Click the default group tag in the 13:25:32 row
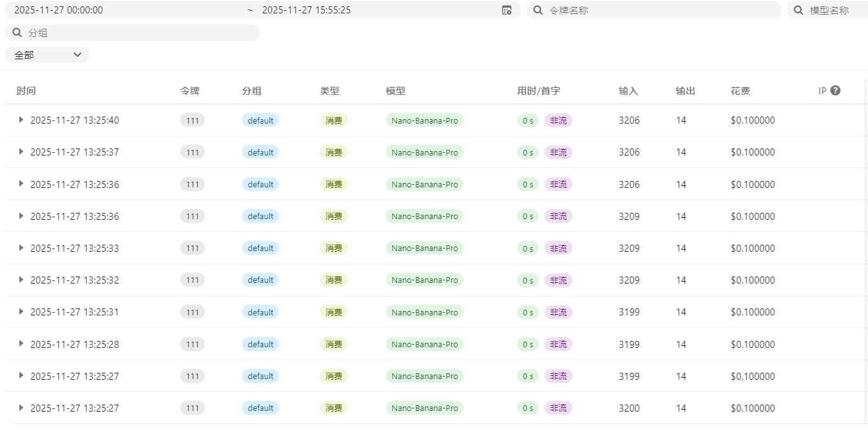This screenshot has width=868, height=432. [x=260, y=280]
